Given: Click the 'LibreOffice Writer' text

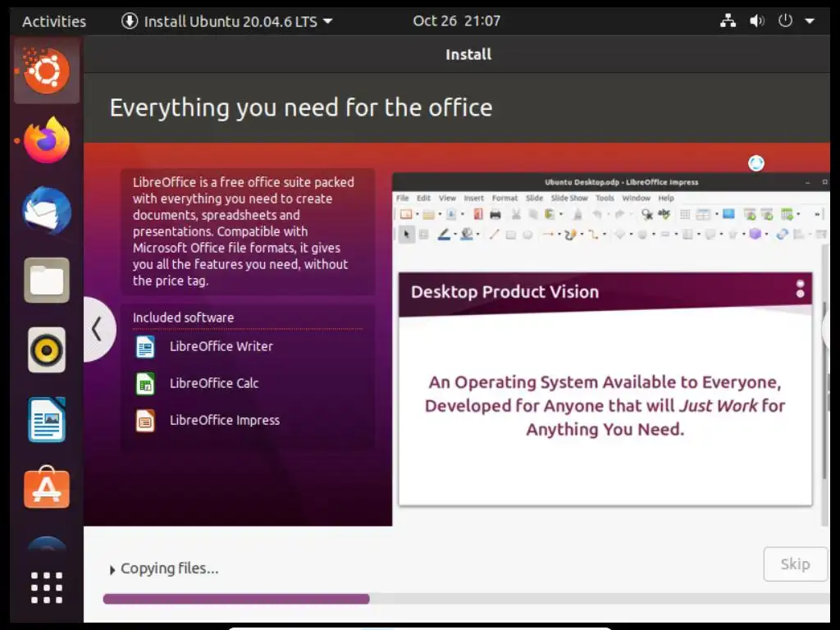Looking at the screenshot, I should 221,347.
